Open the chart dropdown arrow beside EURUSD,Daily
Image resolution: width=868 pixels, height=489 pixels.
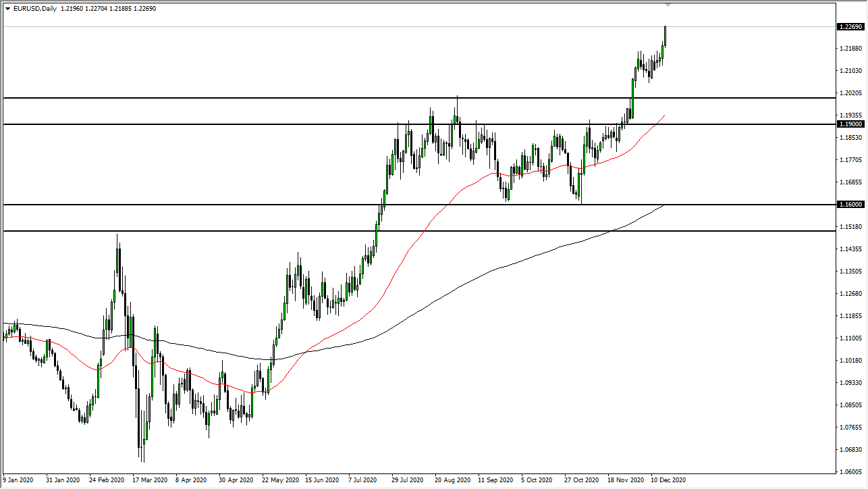[7, 9]
